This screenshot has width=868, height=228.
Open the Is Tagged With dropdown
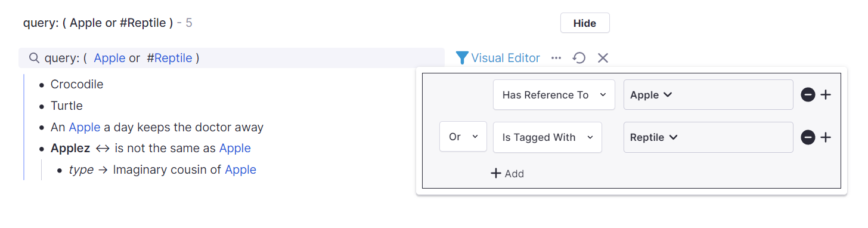coord(547,137)
